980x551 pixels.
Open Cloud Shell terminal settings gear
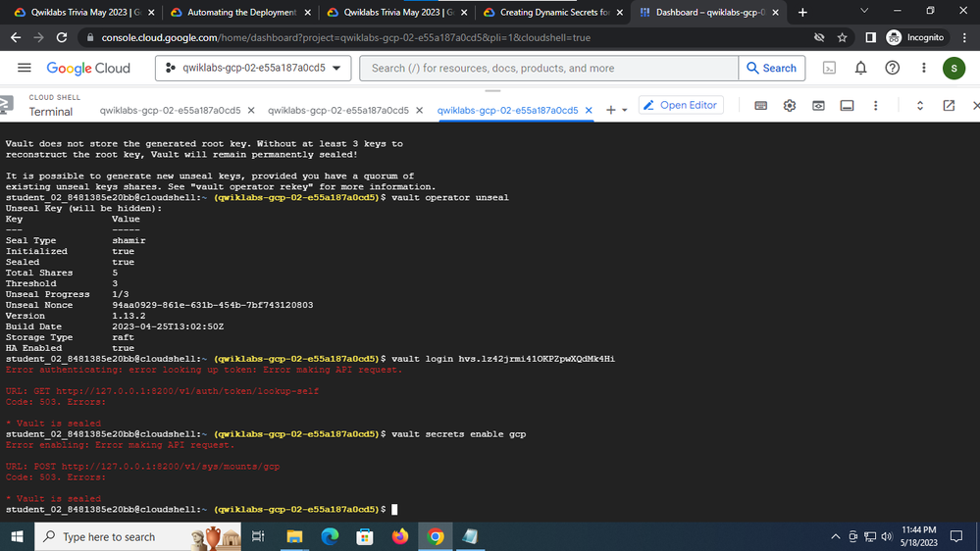790,106
